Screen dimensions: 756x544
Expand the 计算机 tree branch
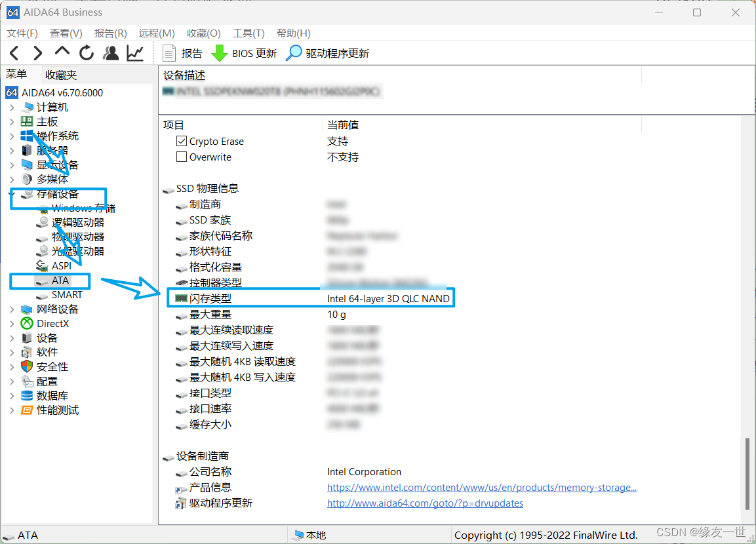[11, 107]
